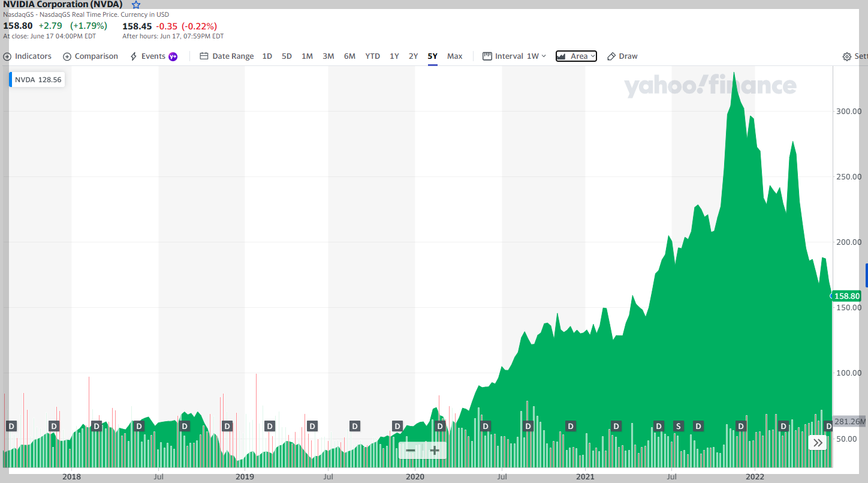Click the plus-circle icon beside Indicators
The height and width of the screenshot is (483, 868).
tap(7, 56)
